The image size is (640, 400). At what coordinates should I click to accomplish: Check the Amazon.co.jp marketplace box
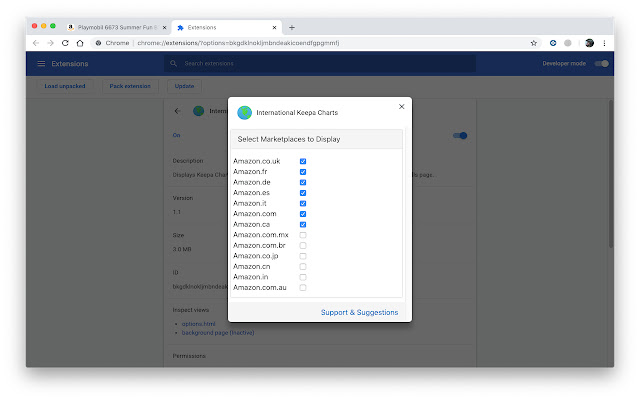click(x=303, y=256)
